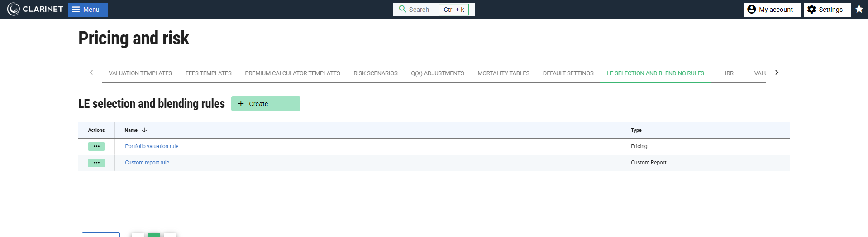Select the IRR tab
This screenshot has height=237, width=868.
point(729,73)
